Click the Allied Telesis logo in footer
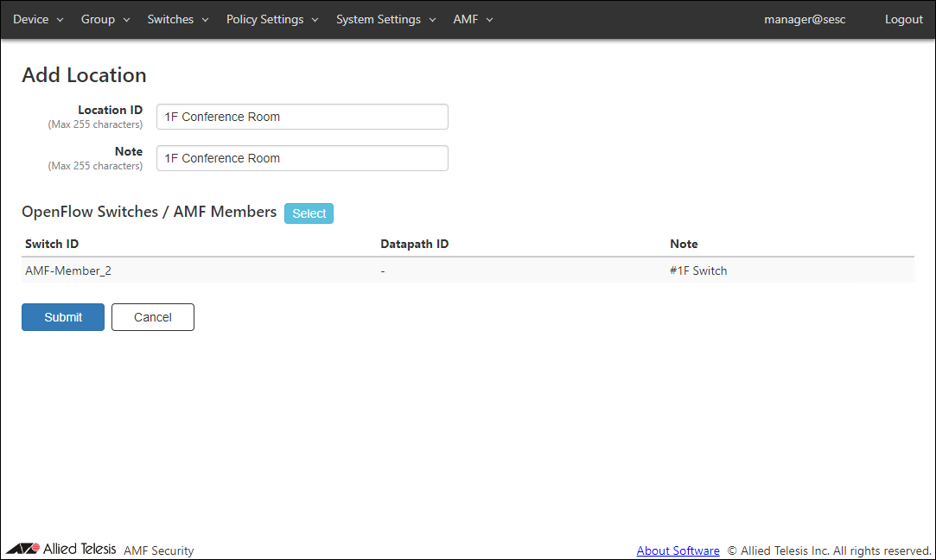 point(61,550)
